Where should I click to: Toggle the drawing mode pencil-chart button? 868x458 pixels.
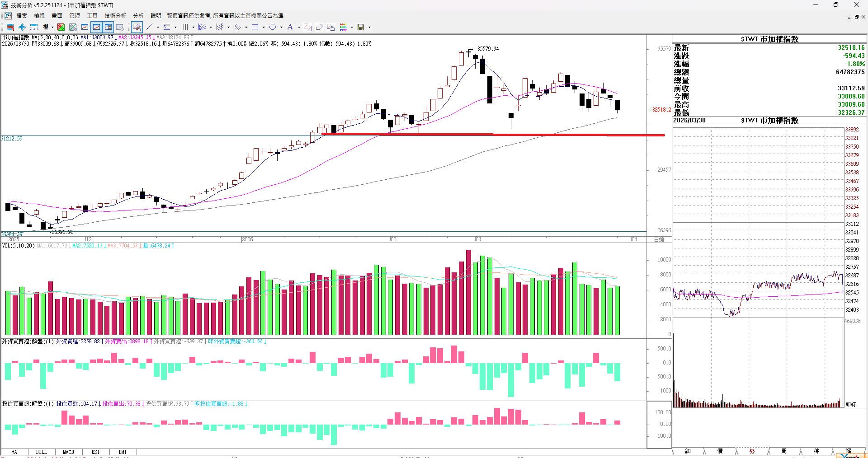(x=137, y=27)
